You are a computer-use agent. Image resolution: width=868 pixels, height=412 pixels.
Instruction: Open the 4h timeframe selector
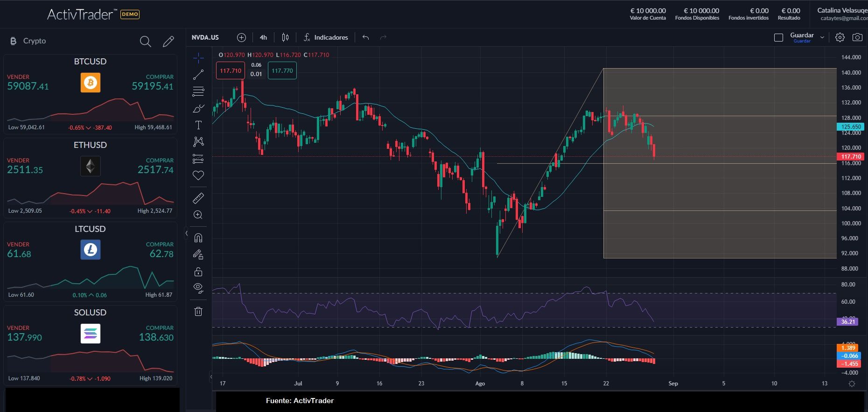coord(263,37)
